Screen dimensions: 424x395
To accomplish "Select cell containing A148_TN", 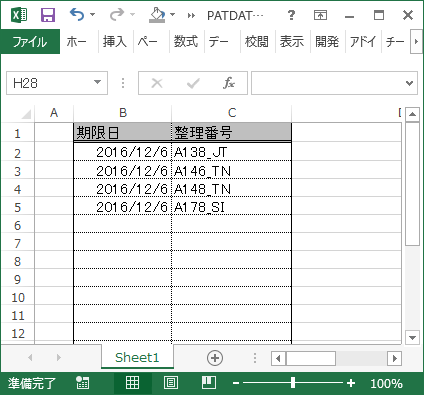I will [232, 189].
